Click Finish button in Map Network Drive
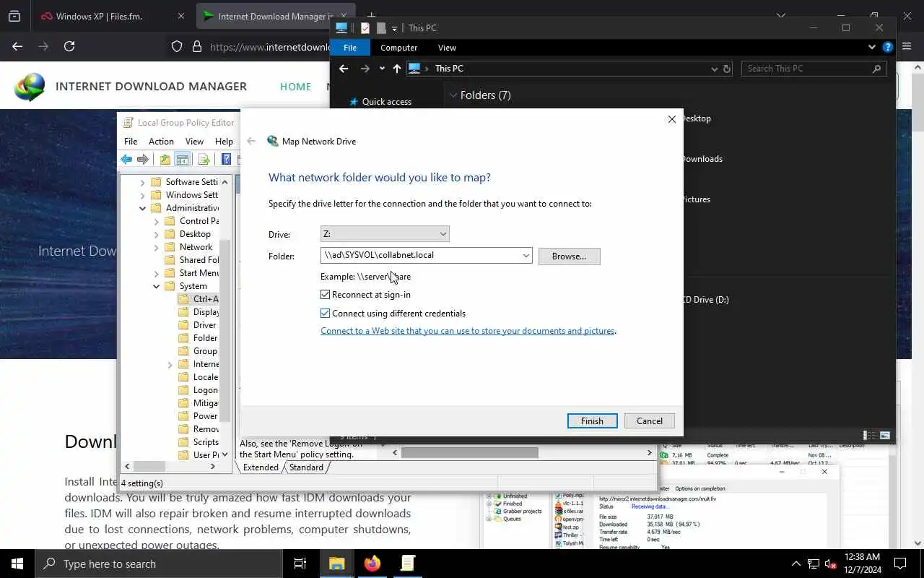This screenshot has width=924, height=578. tap(592, 421)
